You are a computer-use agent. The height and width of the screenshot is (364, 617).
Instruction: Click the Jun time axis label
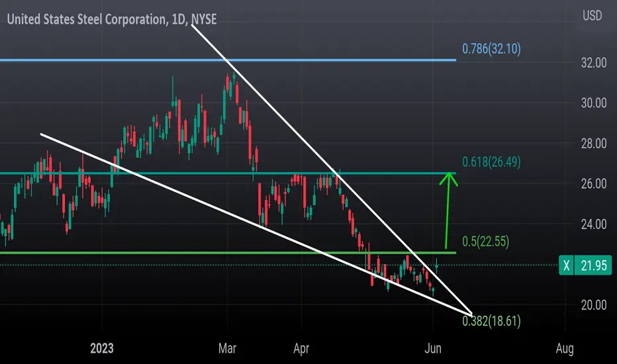433,348
